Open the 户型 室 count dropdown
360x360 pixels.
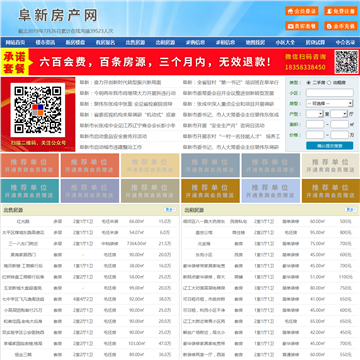(x=315, y=114)
